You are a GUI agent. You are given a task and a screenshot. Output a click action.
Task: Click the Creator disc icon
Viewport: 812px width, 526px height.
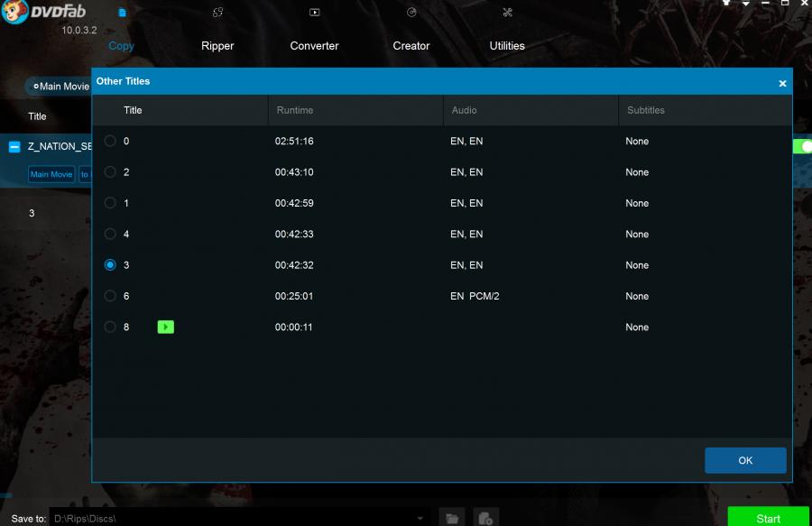tap(411, 13)
